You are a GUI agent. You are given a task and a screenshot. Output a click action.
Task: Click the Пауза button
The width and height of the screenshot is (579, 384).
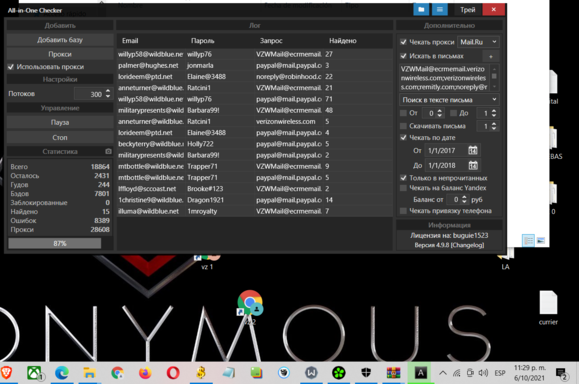point(60,122)
